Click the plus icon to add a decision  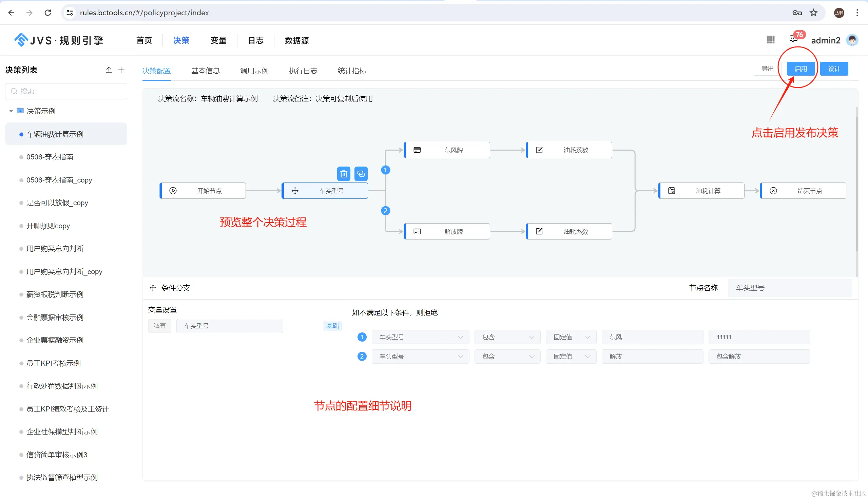click(121, 70)
